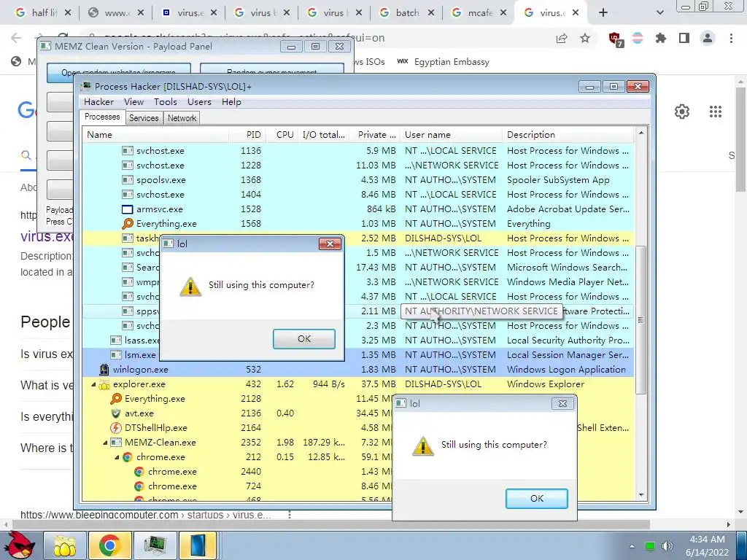This screenshot has height=560, width=747.
Task: Switch to the Network tab
Action: (x=182, y=118)
